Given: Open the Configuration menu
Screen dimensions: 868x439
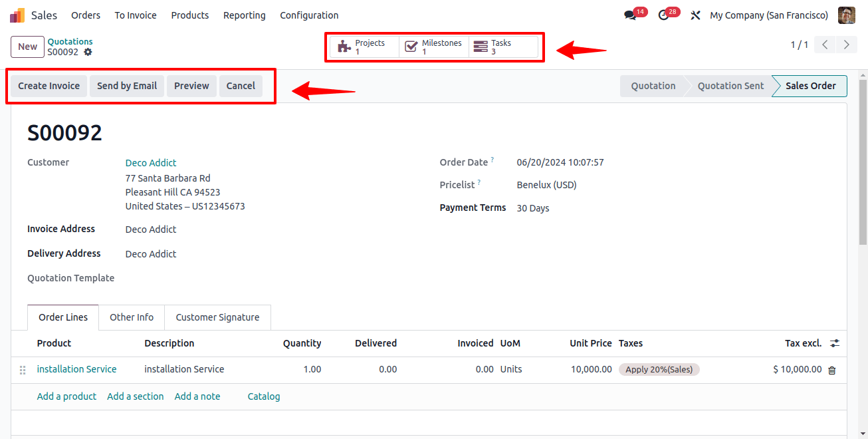Looking at the screenshot, I should tap(309, 15).
